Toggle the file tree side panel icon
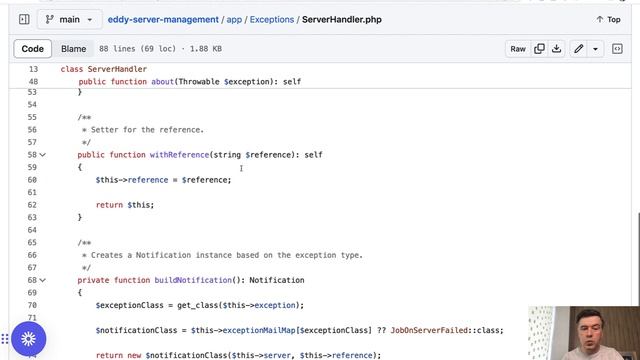Screen dimensions: 640x360 [x=24, y=19]
